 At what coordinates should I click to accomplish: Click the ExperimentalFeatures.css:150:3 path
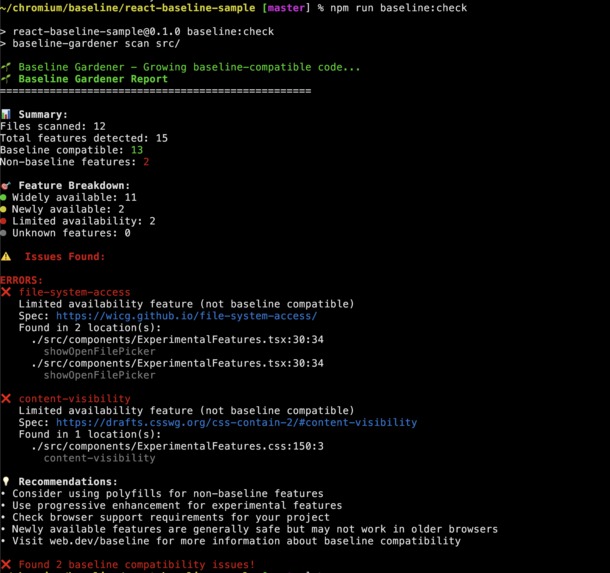point(177,446)
